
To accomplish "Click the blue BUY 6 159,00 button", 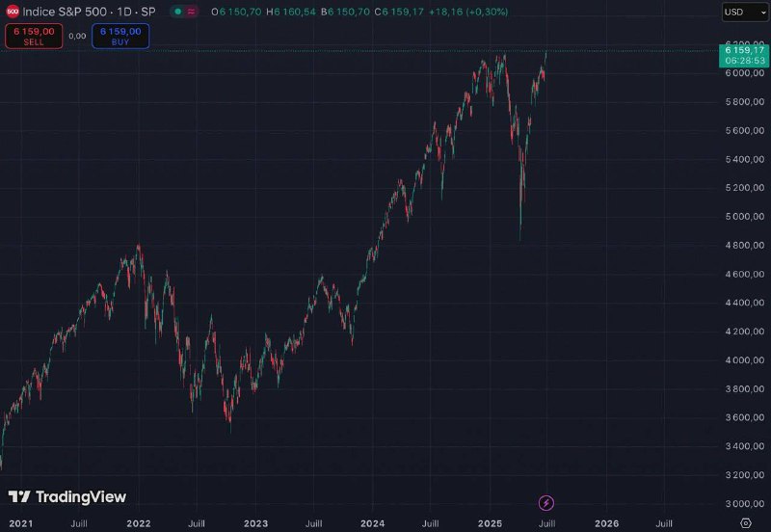I will pyautogui.click(x=120, y=37).
